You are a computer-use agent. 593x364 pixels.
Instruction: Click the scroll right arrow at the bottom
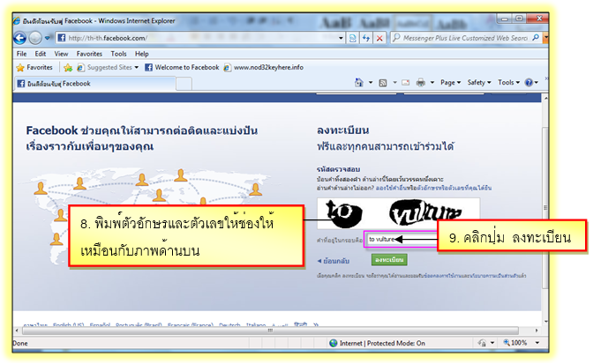[x=537, y=331]
